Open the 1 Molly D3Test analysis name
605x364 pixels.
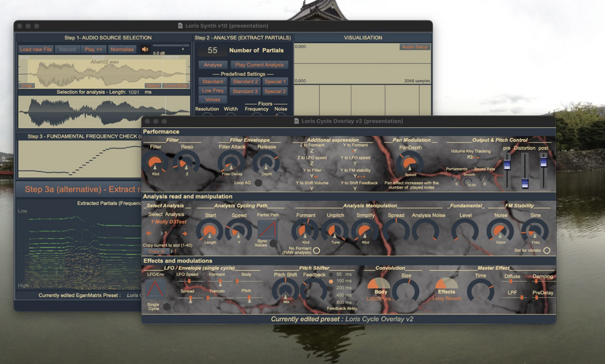tap(168, 222)
